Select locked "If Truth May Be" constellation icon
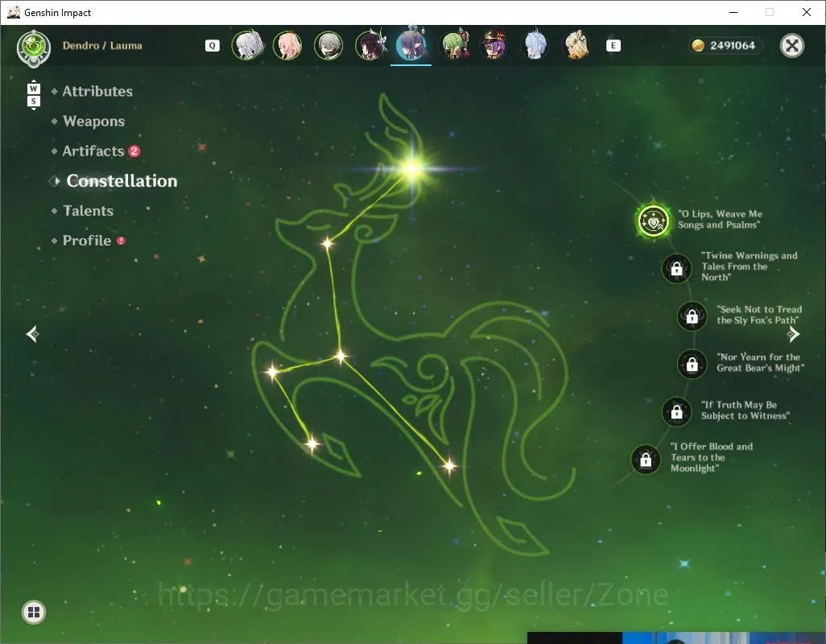826x644 pixels. tap(677, 412)
